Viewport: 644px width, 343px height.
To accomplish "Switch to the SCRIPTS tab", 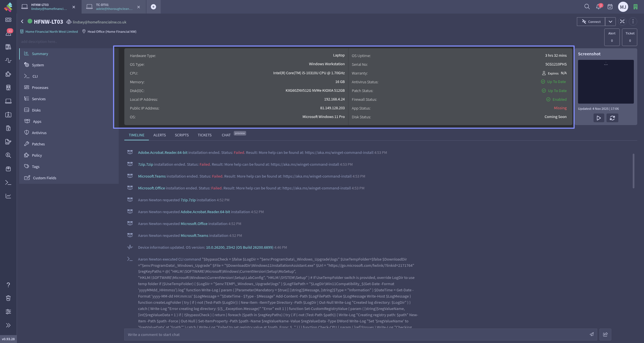I will [182, 135].
